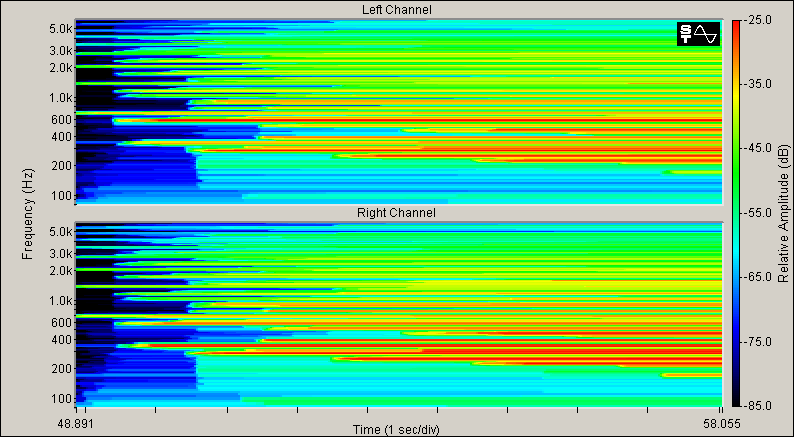The width and height of the screenshot is (794, 437).
Task: Click the Right Channel 600 frequency tick
Action: (63, 323)
